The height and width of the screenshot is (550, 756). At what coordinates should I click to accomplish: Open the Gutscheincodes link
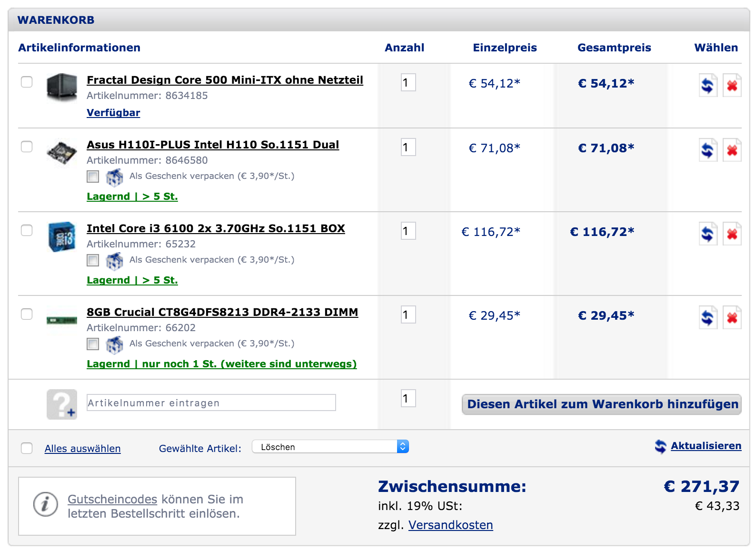[112, 499]
